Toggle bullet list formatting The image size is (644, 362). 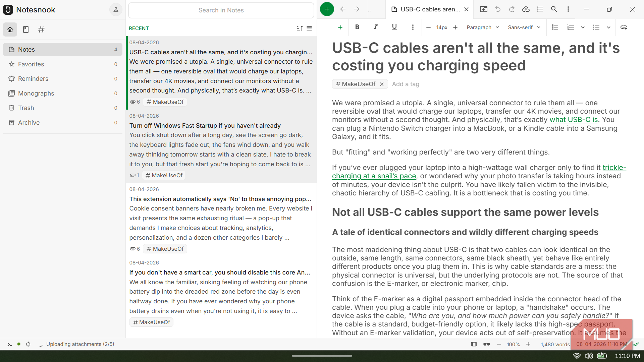(x=596, y=27)
